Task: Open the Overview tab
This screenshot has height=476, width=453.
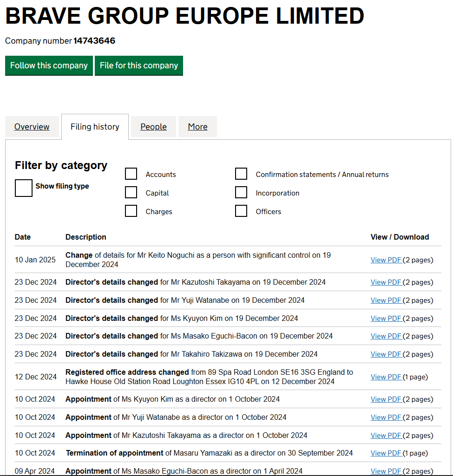Action: 32,127
